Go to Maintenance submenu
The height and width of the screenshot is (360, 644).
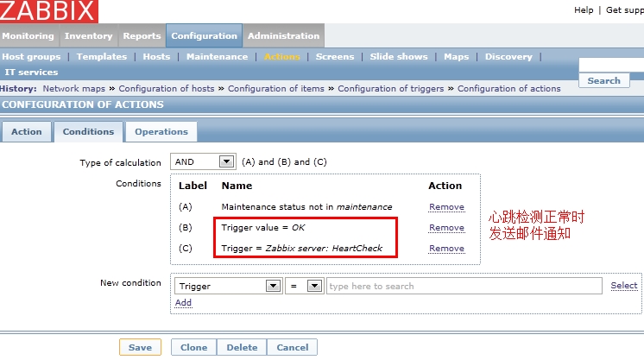pos(217,57)
